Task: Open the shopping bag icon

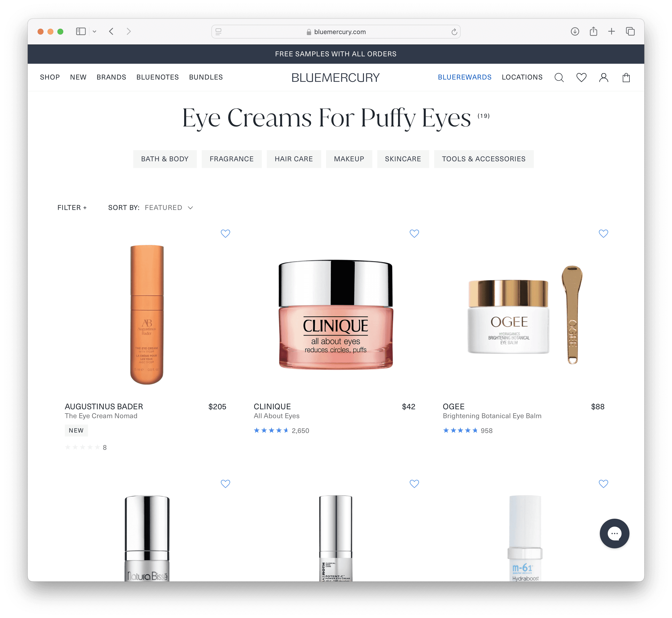Action: (x=626, y=78)
